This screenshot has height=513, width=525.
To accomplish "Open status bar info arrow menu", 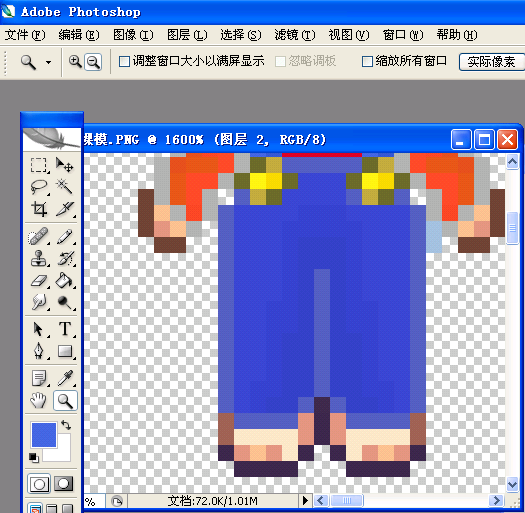I will click(x=305, y=501).
